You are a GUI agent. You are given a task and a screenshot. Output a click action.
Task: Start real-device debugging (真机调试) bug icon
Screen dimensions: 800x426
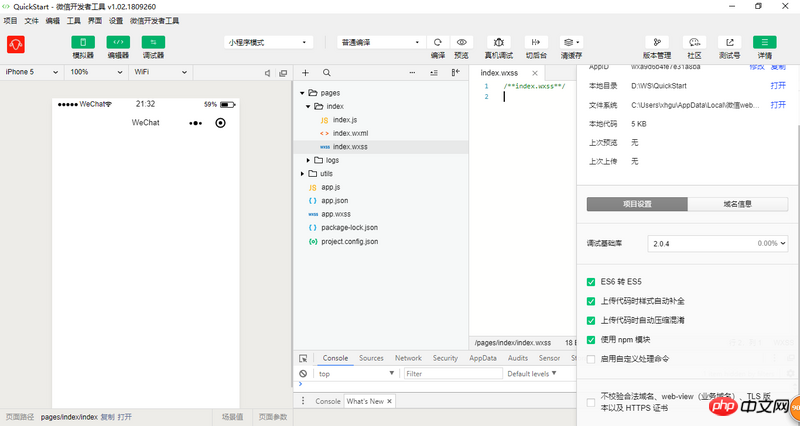[498, 42]
